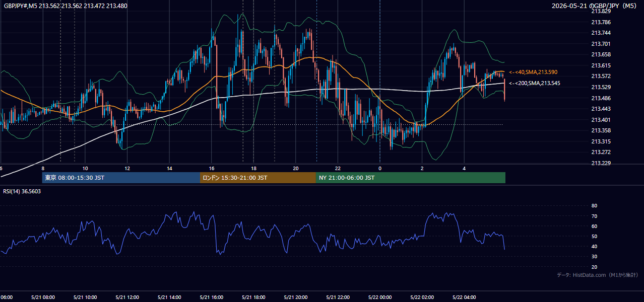Select the NY 21:00-06:00 JST session bar
Screen dimensions: 644x302
pos(411,178)
